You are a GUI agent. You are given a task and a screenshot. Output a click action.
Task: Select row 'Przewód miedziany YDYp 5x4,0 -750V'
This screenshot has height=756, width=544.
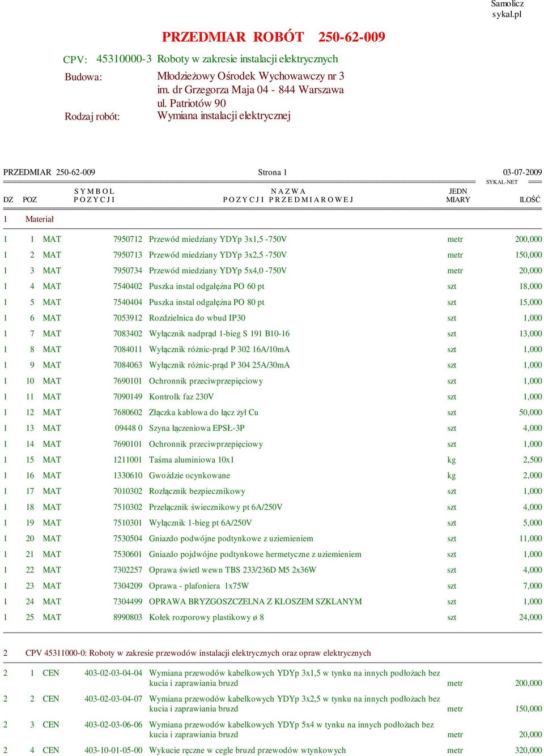[x=272, y=271]
